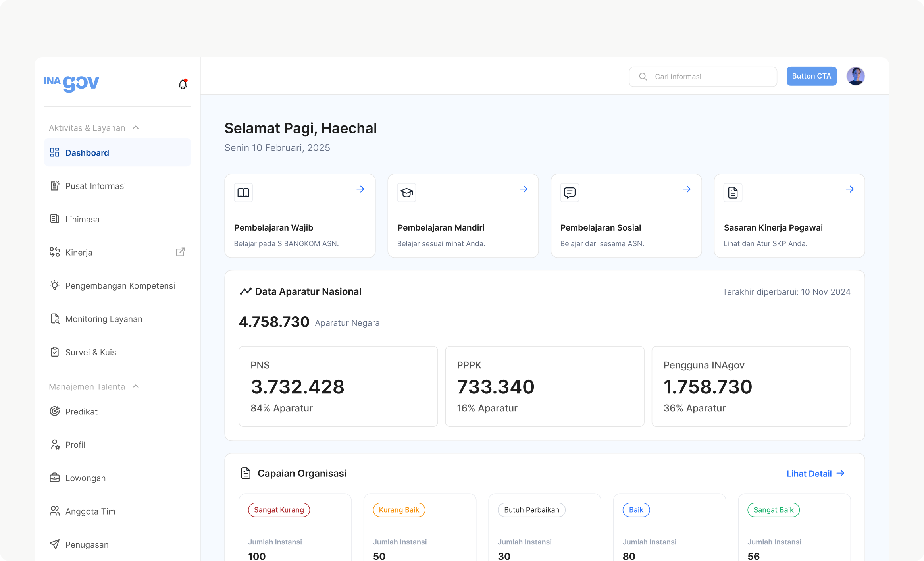Click graduation cap icon in Pembelajaran Mandiri
Viewport: 924px width, 561px height.
click(406, 193)
